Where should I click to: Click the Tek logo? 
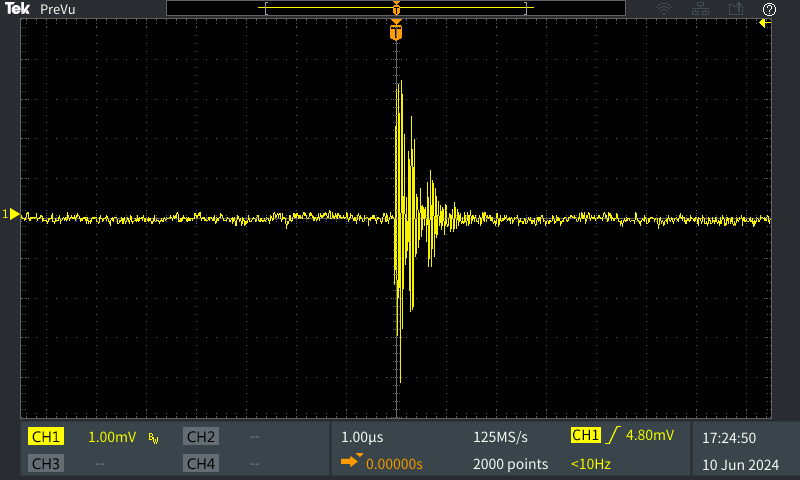(x=17, y=9)
